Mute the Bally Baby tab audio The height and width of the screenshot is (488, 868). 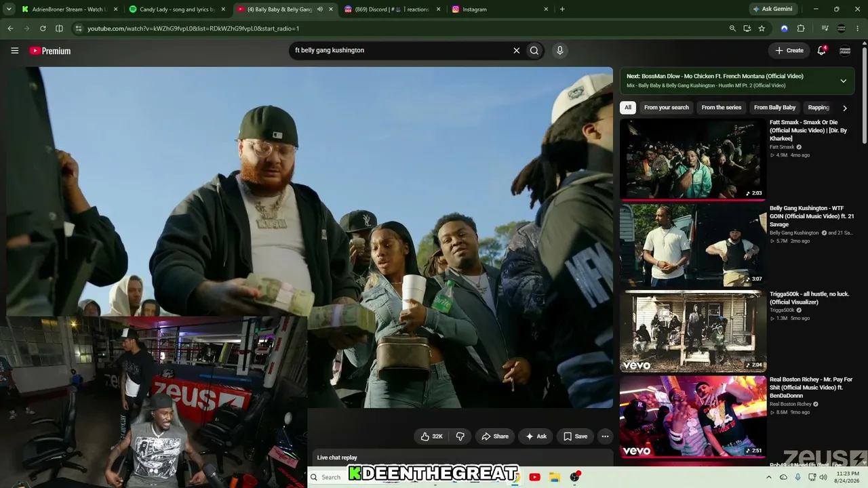tap(319, 9)
